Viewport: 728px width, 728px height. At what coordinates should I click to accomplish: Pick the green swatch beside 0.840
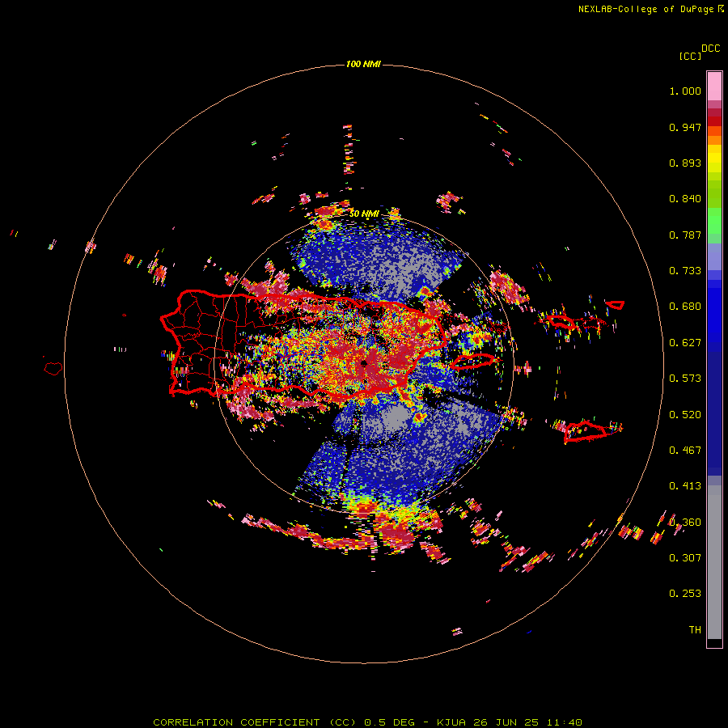(714, 194)
